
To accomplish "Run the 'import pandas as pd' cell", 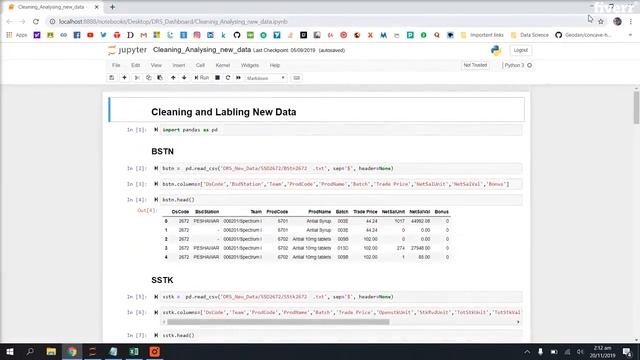I will coord(156,130).
